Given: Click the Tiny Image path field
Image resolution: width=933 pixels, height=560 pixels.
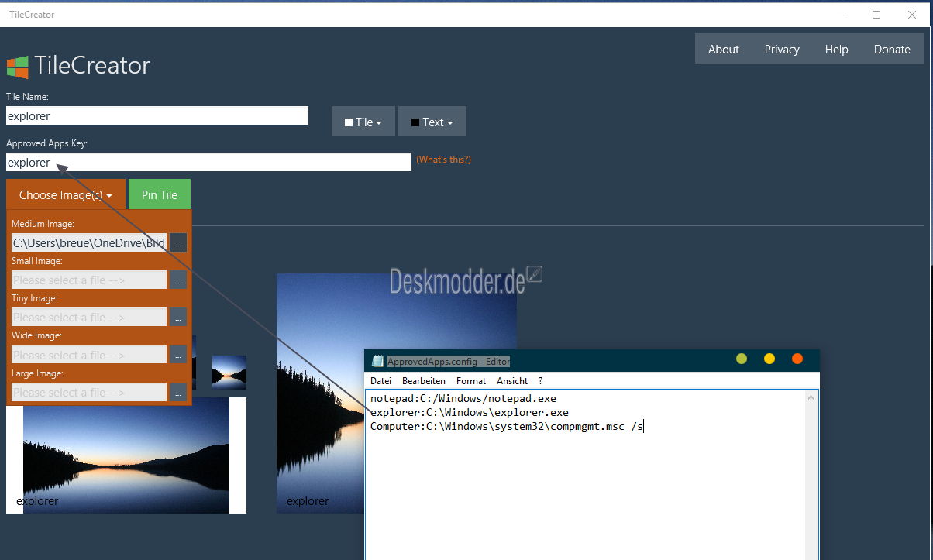Looking at the screenshot, I should (x=89, y=317).
